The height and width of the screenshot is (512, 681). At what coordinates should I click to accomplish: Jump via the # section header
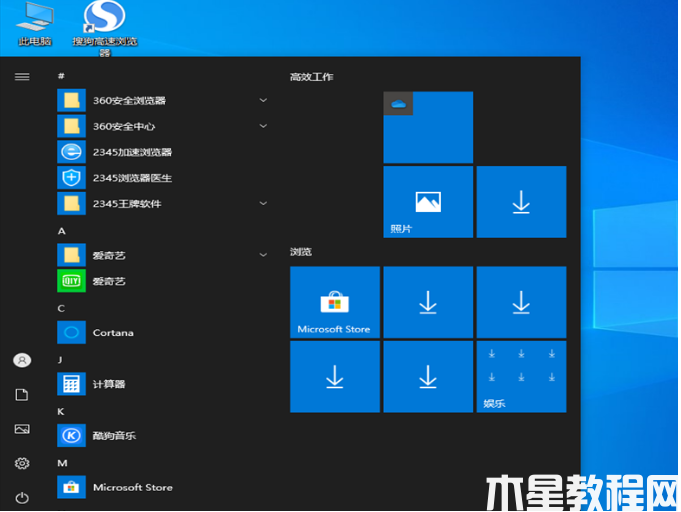click(x=61, y=76)
